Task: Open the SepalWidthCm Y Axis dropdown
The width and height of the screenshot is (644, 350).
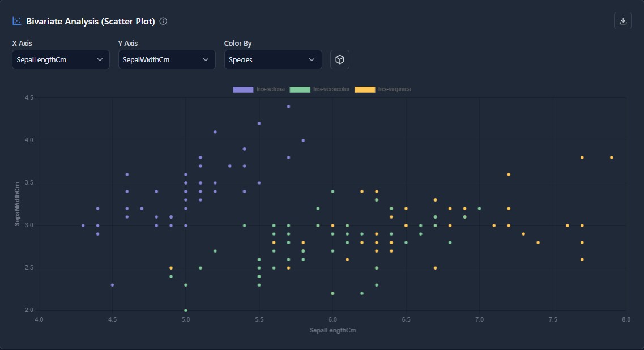Action: [167, 59]
